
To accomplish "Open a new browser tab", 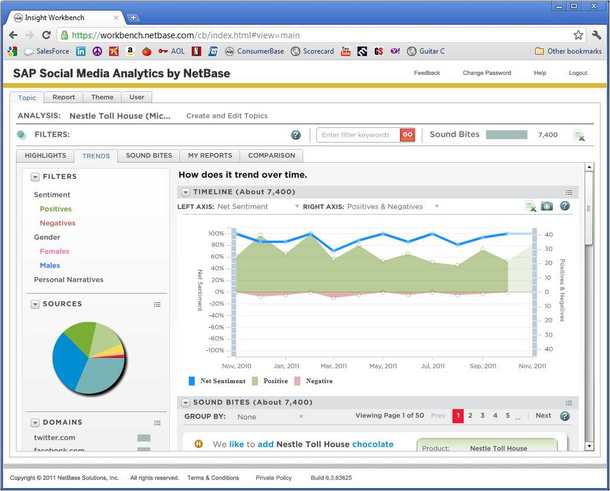I will coord(133,18).
